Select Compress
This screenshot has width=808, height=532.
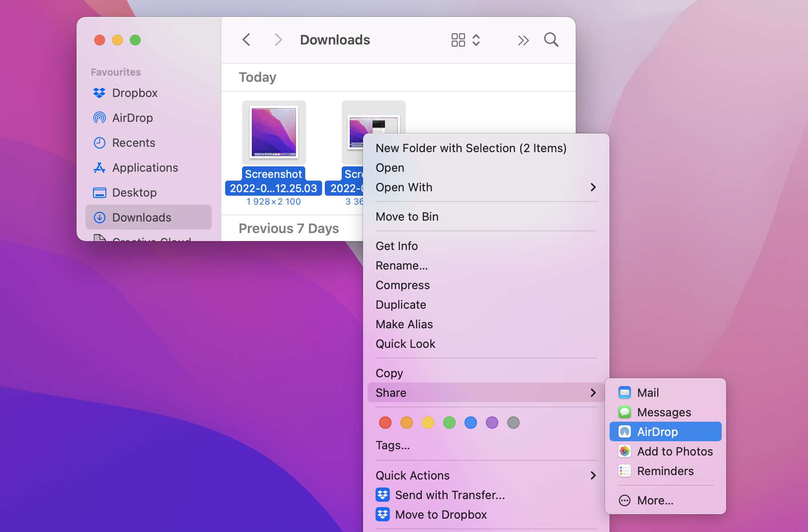(x=486, y=285)
